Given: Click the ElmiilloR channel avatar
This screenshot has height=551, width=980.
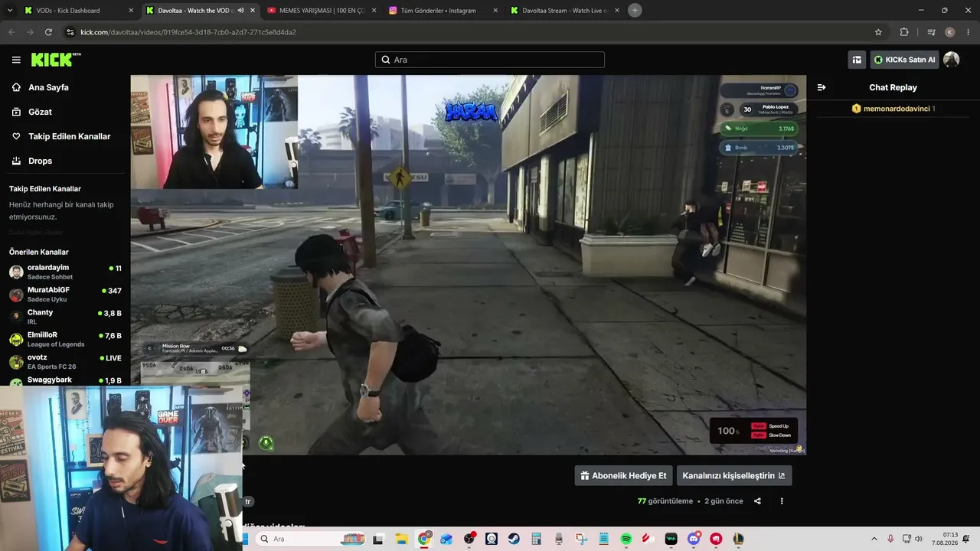Looking at the screenshot, I should coord(16,339).
